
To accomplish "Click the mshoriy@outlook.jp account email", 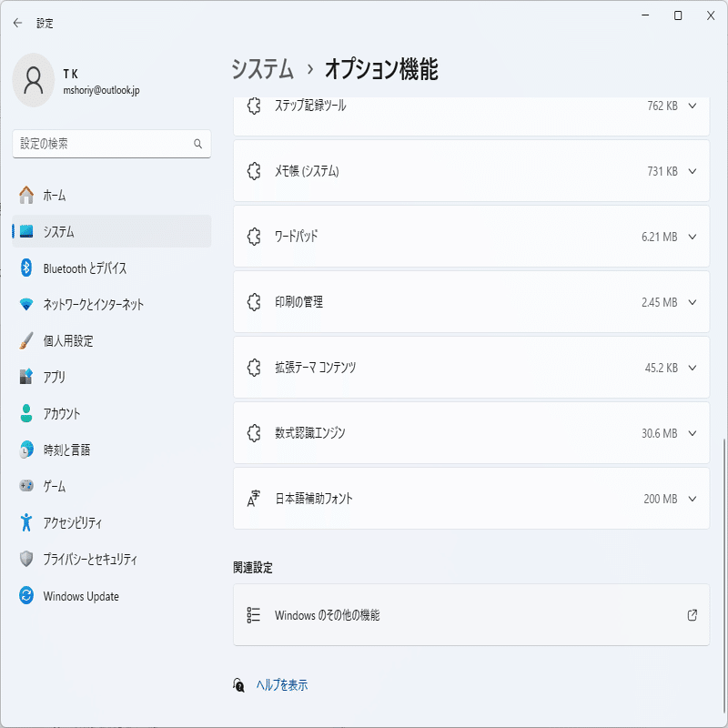I will 101,90.
